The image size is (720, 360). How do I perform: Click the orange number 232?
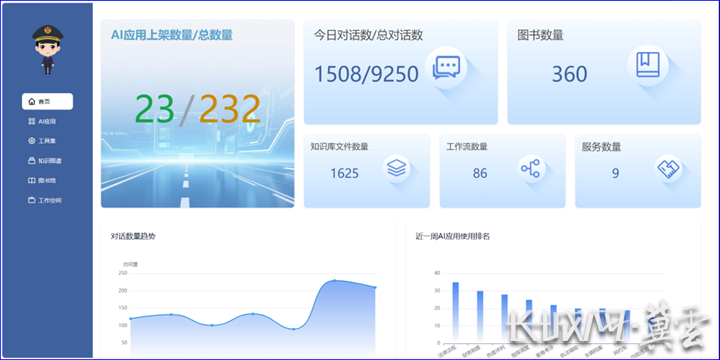pyautogui.click(x=230, y=109)
